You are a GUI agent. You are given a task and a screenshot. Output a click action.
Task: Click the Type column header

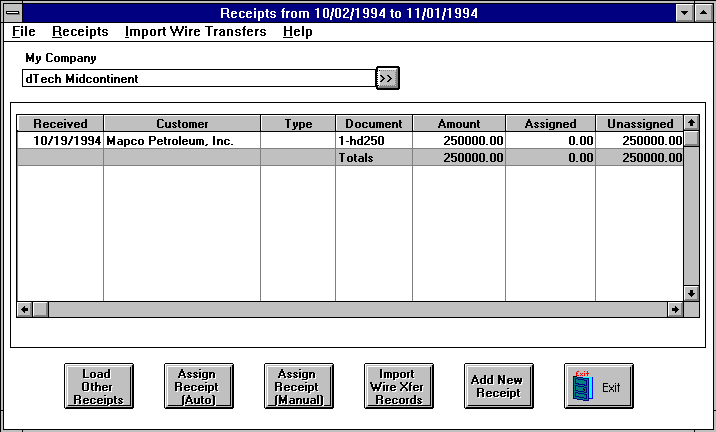click(x=298, y=124)
